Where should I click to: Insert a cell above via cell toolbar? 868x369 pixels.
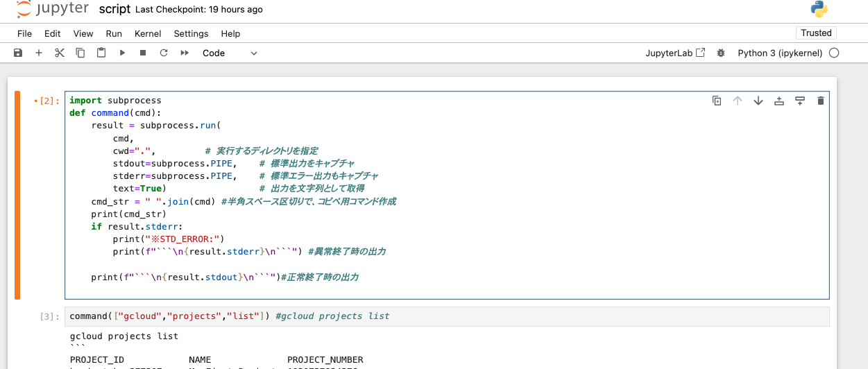point(779,101)
